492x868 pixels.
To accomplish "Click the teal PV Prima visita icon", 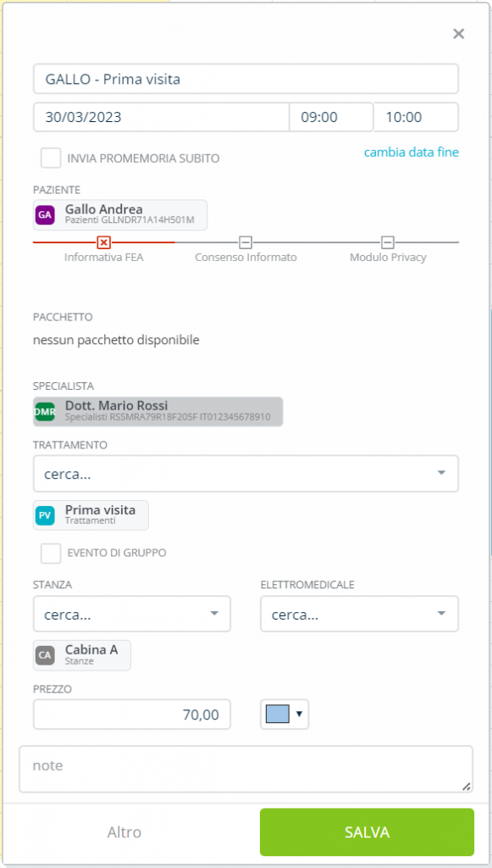I will (x=46, y=516).
